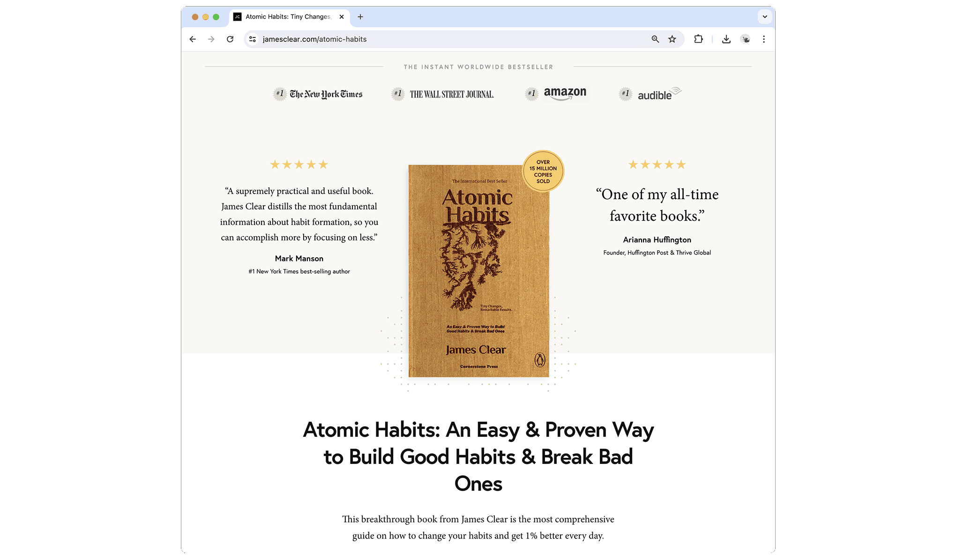The height and width of the screenshot is (560, 956).
Task: Go back to the previous page
Action: tap(193, 39)
